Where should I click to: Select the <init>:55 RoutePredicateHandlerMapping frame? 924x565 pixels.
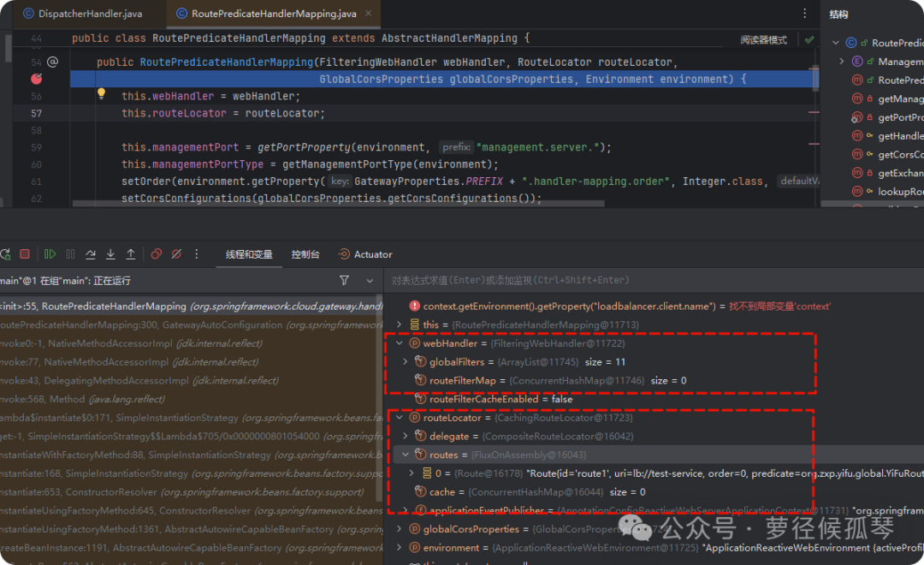point(192,306)
